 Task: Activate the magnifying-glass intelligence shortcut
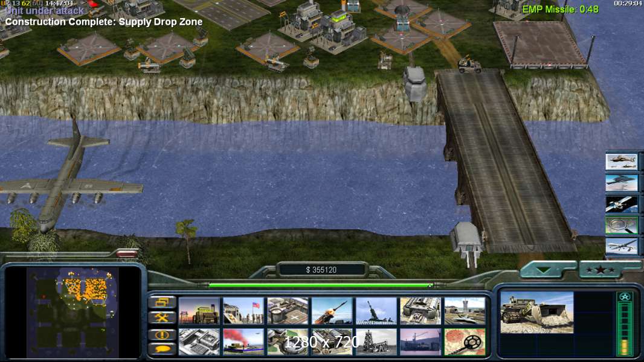[622, 225]
